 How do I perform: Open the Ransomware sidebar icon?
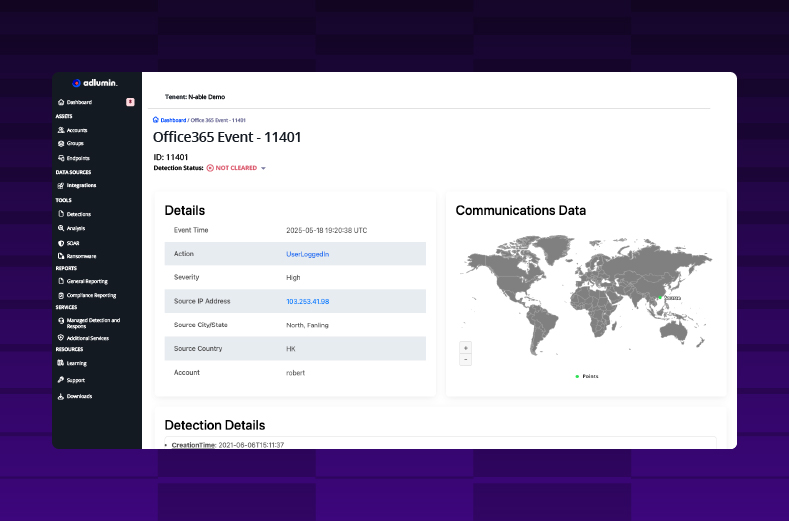click(61, 256)
